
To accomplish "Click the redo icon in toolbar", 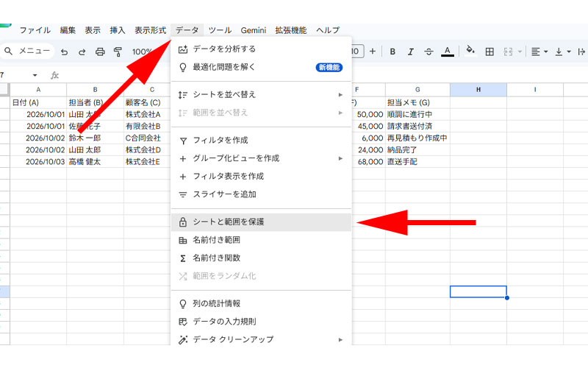I will pos(82,52).
